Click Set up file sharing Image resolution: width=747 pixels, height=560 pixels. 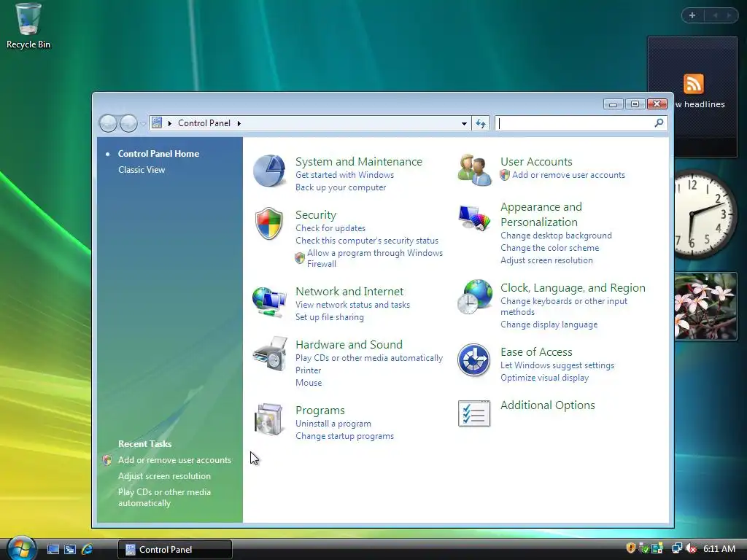(x=329, y=317)
